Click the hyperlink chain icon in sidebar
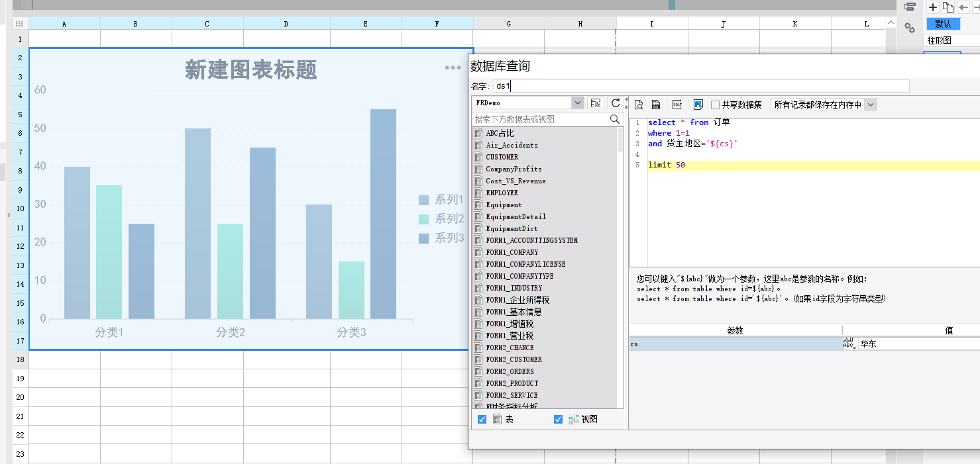The width and height of the screenshot is (980, 464). tap(910, 28)
